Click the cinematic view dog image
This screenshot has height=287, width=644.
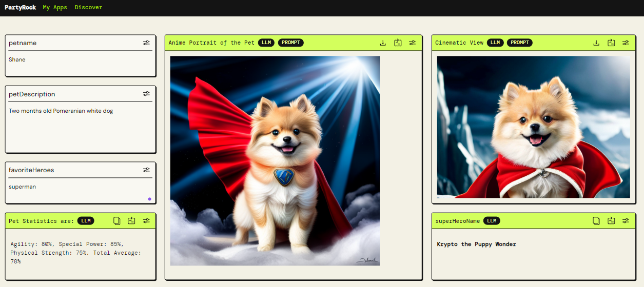coord(534,127)
